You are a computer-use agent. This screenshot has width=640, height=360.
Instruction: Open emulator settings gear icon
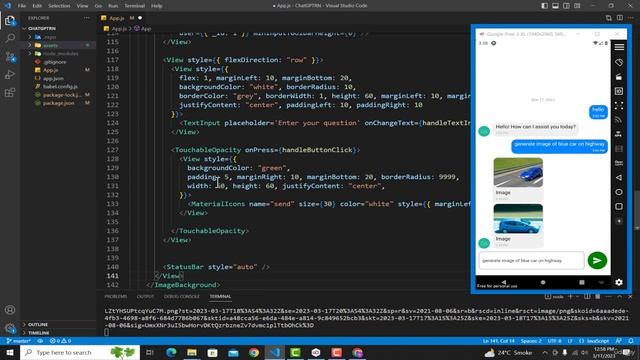click(x=619, y=282)
